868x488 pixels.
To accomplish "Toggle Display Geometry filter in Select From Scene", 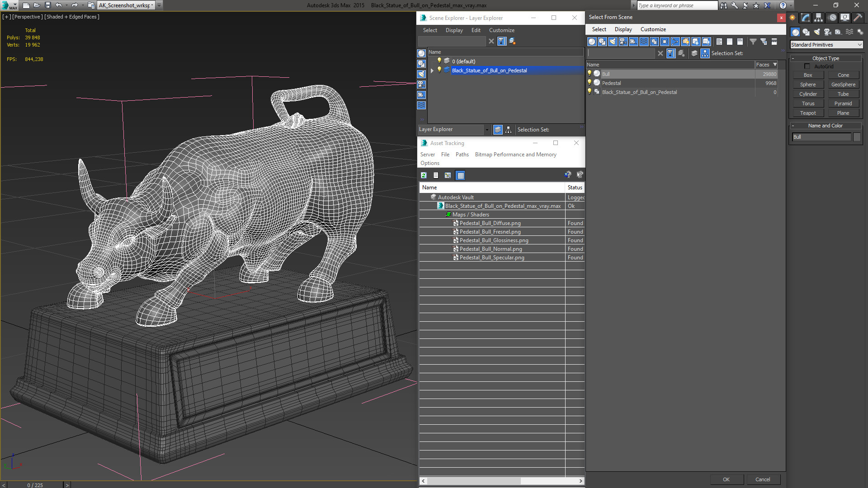I will pos(592,42).
